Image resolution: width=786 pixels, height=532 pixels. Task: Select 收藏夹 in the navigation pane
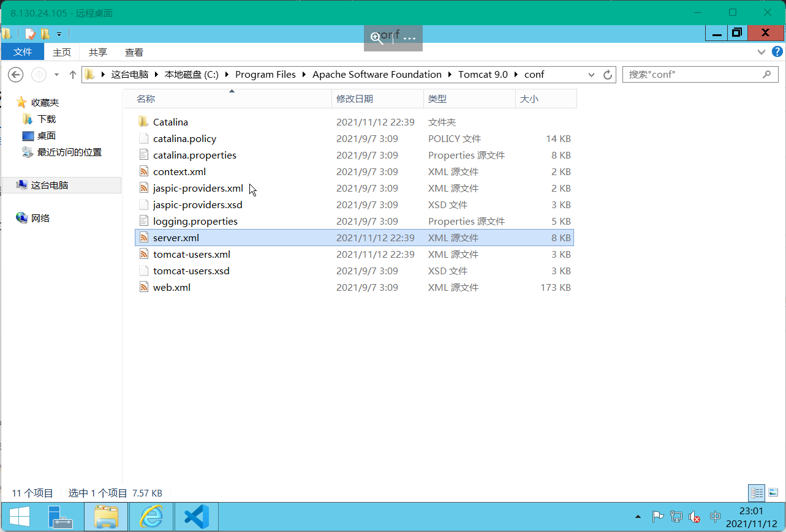click(x=45, y=102)
